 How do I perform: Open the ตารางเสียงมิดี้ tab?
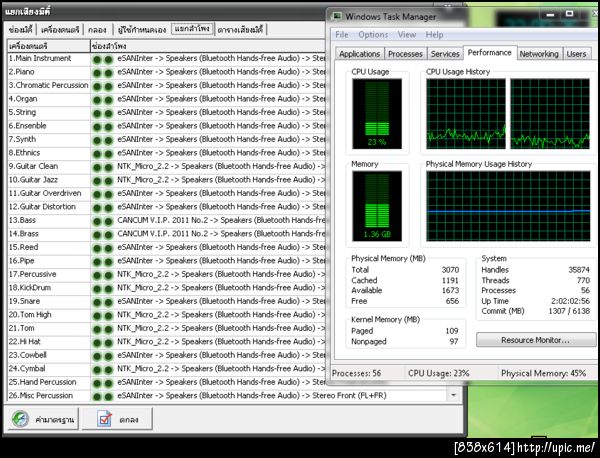coord(240,29)
